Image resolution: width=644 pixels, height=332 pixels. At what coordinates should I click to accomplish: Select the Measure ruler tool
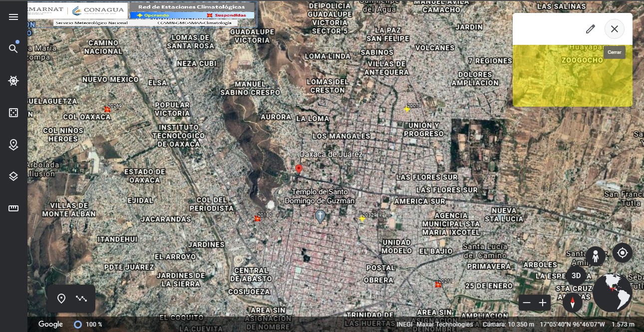pyautogui.click(x=13, y=208)
